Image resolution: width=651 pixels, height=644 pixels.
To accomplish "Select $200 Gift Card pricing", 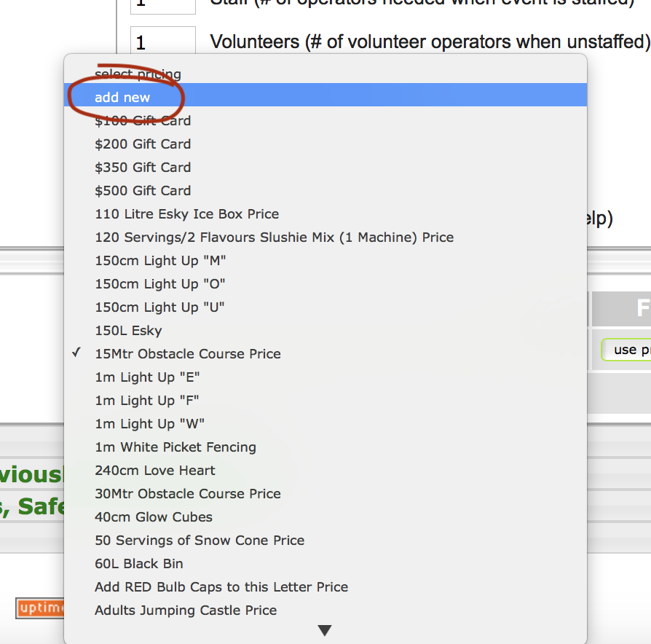I will pos(143,144).
